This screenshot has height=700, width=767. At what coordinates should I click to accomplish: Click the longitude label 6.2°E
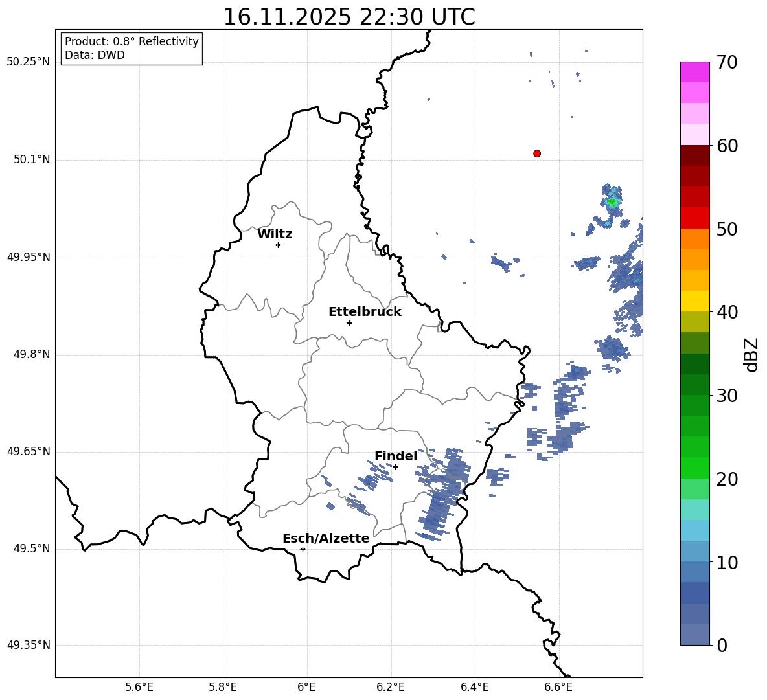(x=391, y=687)
